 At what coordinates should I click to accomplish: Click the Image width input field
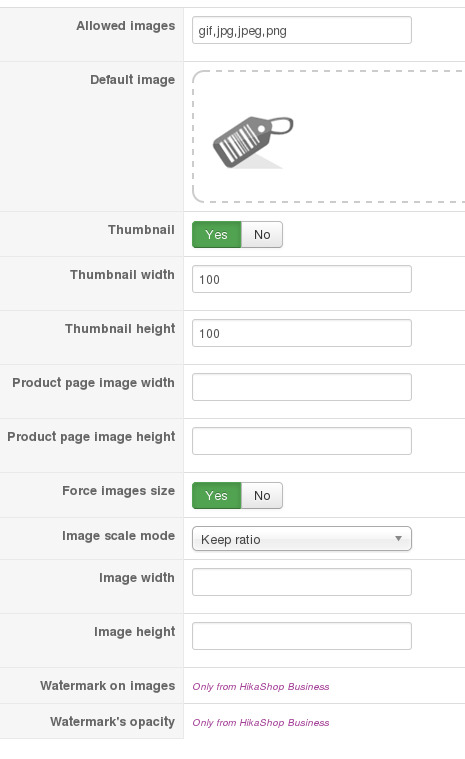(x=302, y=582)
